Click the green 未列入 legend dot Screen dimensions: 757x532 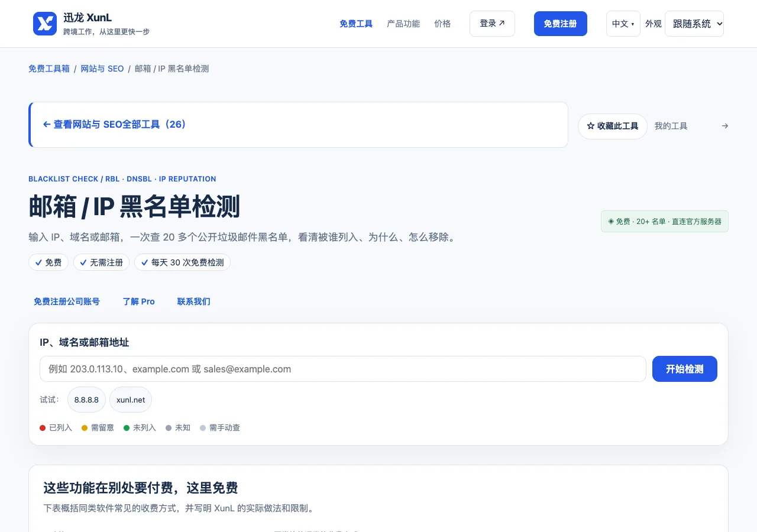coord(127,427)
